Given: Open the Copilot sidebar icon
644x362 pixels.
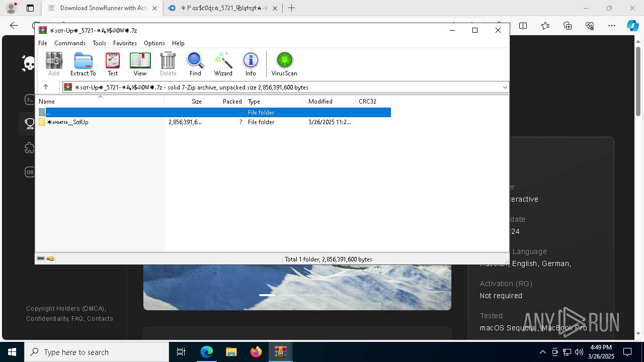Looking at the screenshot, I should point(632,26).
